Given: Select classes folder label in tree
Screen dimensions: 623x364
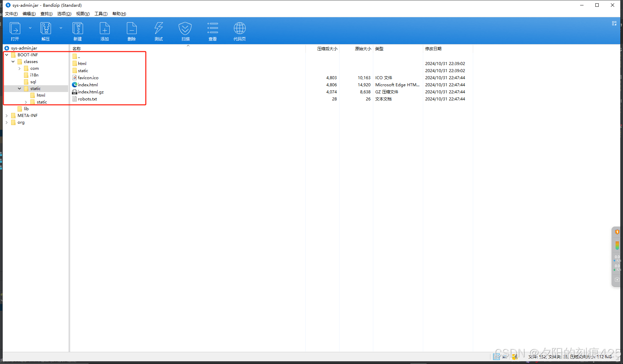Looking at the screenshot, I should tap(31, 61).
